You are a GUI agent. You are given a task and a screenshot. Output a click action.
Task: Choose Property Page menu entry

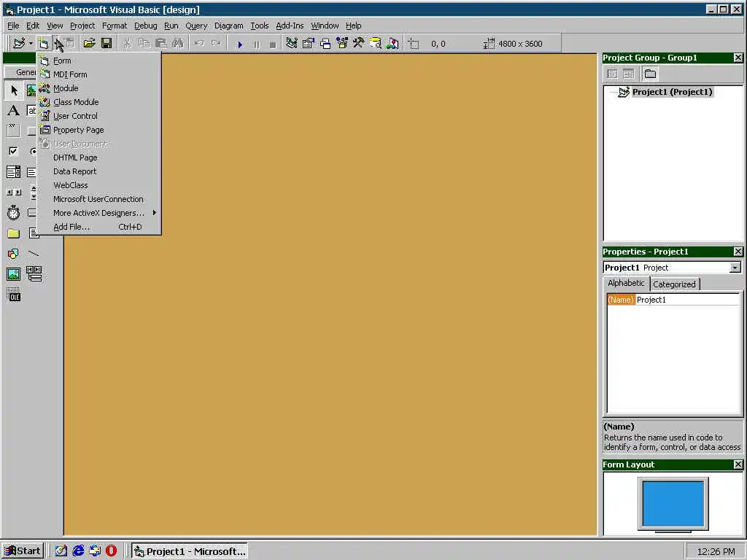point(99,130)
